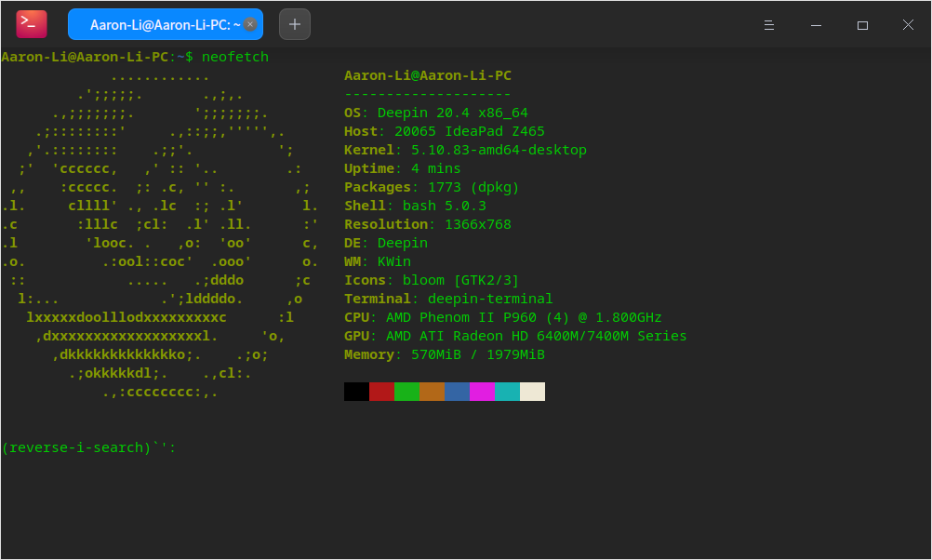Click the cyan color swatch in neofetch output
The width and height of the screenshot is (932, 560).
(507, 392)
